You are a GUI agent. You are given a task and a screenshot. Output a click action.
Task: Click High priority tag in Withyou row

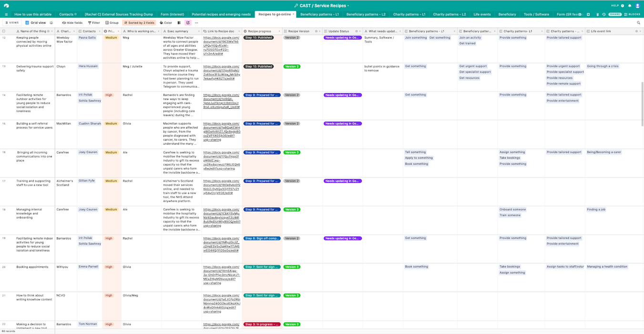[x=109, y=267]
